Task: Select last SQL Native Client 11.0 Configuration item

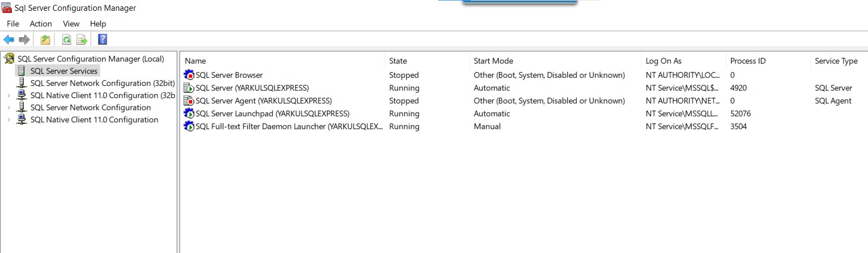Action: point(94,119)
